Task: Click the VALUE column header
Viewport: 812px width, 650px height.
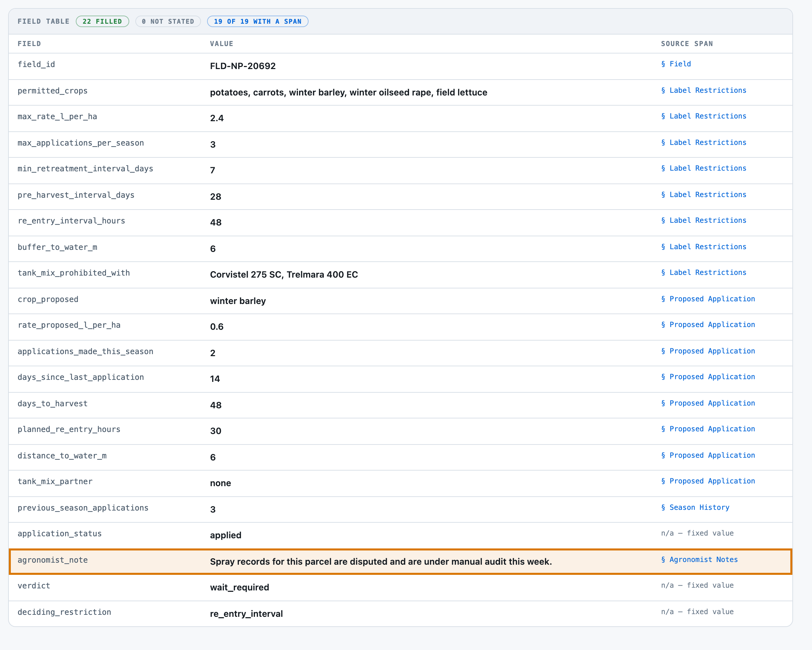Action: coord(222,44)
